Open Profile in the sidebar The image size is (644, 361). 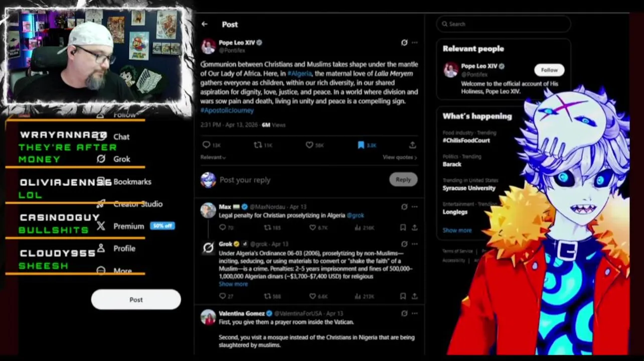pyautogui.click(x=124, y=248)
